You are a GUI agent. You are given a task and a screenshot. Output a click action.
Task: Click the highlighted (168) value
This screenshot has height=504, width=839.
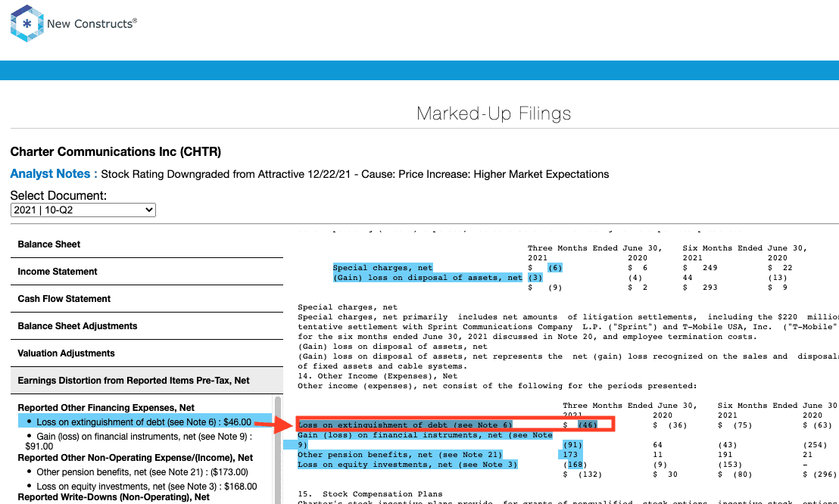click(575, 465)
